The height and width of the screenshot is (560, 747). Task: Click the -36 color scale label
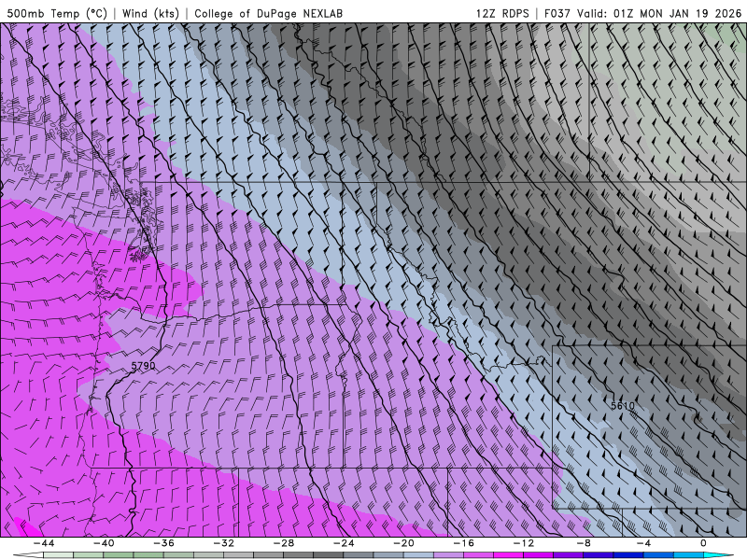coord(164,543)
